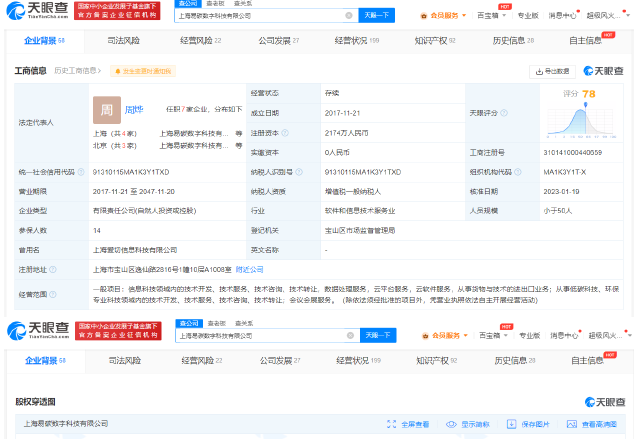Click the 周 avatar of the legal representative
The height and width of the screenshot is (439, 634).
tap(107, 110)
